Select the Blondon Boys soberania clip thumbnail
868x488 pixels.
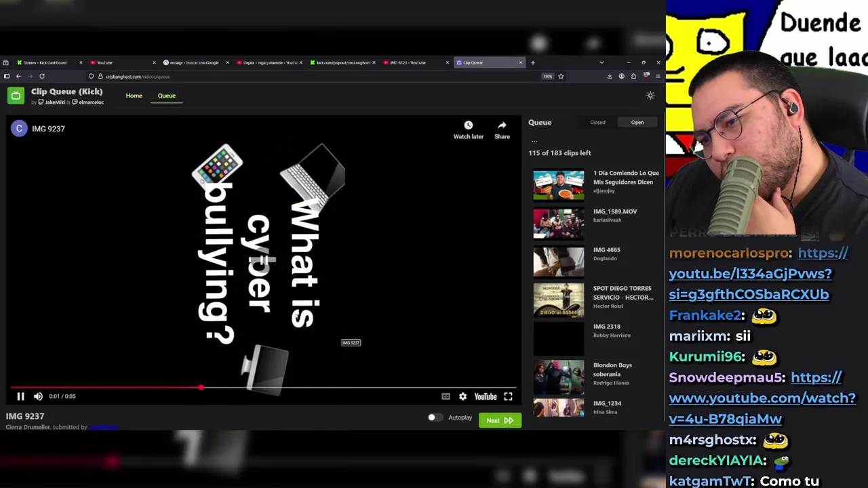tap(559, 377)
